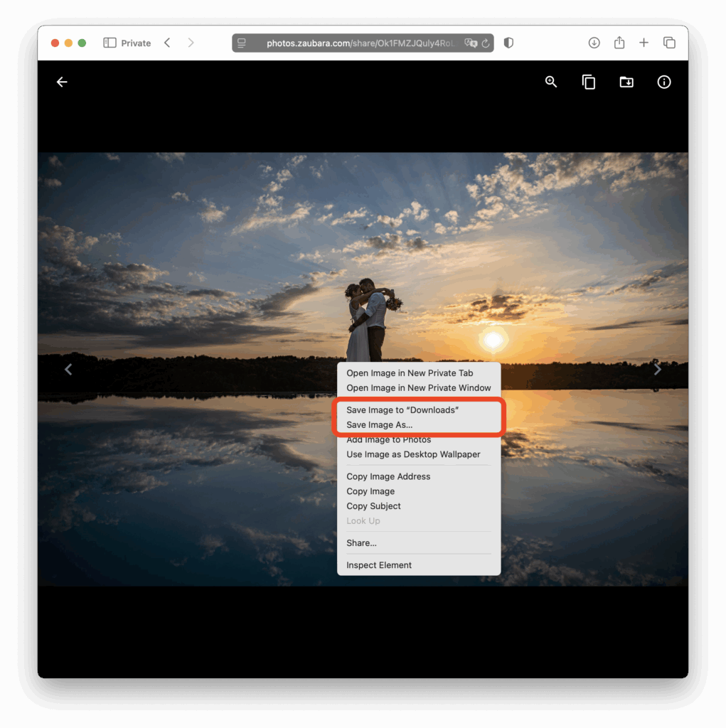Minimize the Safari window
This screenshot has height=728, width=726.
coord(68,43)
